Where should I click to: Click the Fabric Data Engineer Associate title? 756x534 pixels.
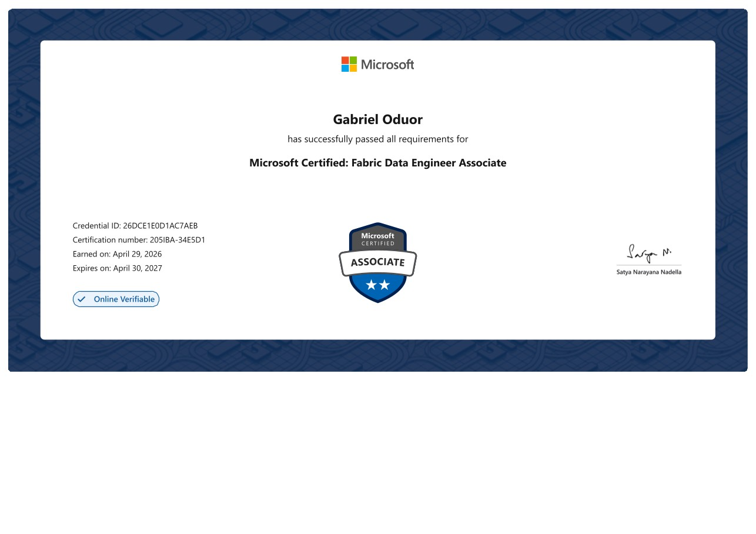point(378,163)
